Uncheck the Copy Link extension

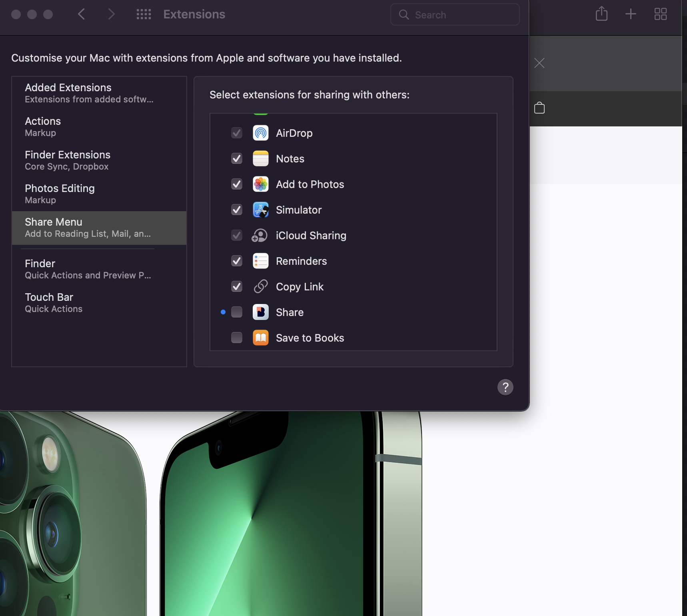(x=237, y=286)
